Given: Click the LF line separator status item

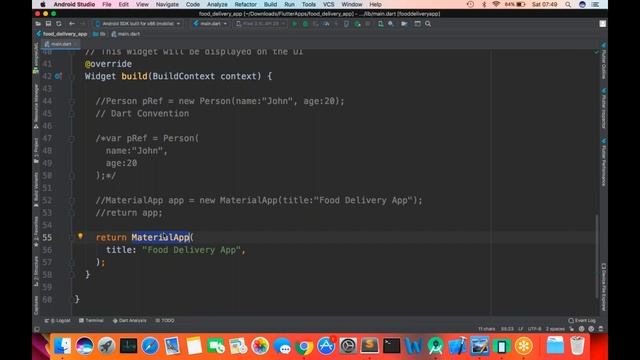Looking at the screenshot, I should [520, 329].
